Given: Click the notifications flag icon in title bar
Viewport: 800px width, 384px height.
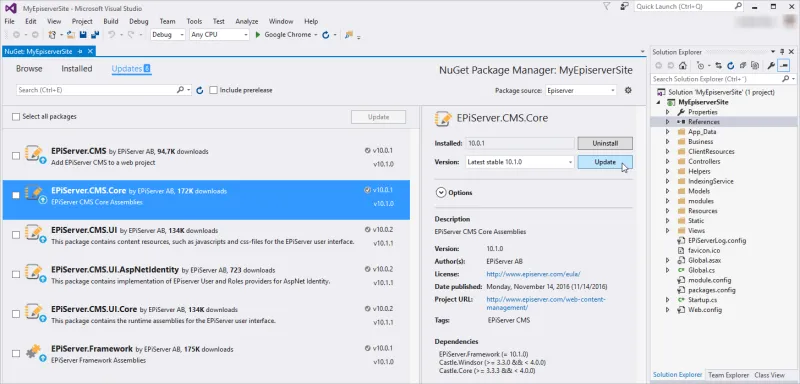Looking at the screenshot, I should pos(607,7).
